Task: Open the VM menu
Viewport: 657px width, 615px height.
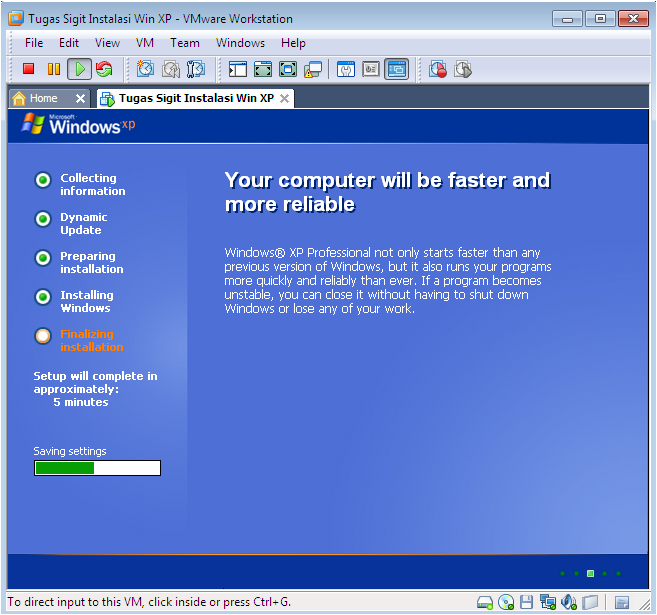Action: click(145, 43)
